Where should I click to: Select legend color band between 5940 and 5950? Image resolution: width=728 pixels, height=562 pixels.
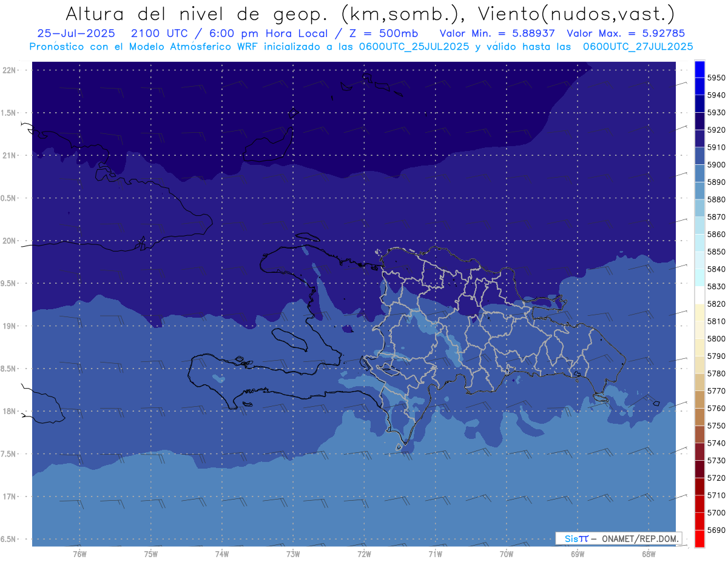click(x=699, y=87)
